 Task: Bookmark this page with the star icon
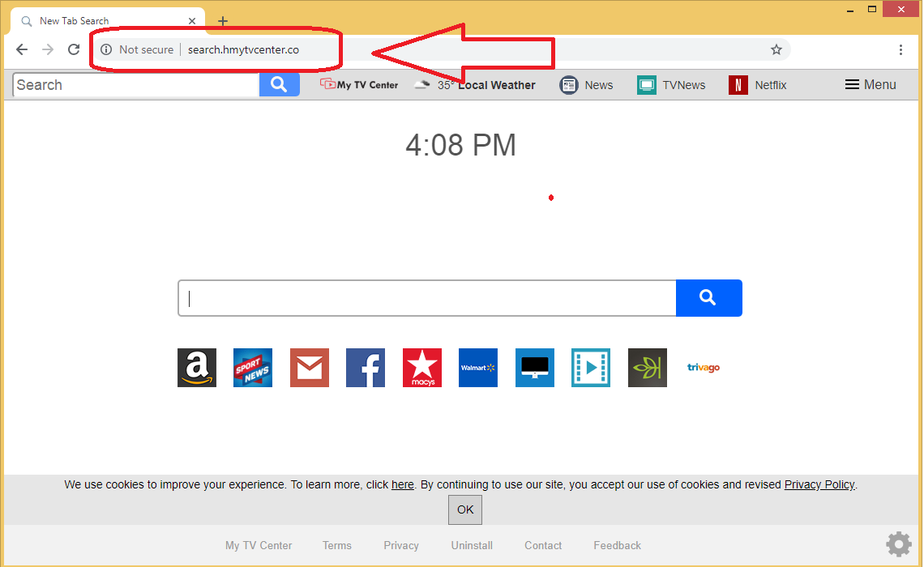pyautogui.click(x=776, y=49)
